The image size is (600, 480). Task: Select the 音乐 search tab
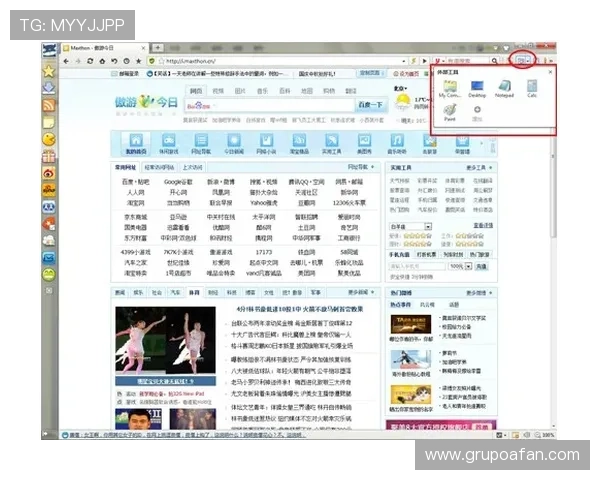[x=262, y=91]
